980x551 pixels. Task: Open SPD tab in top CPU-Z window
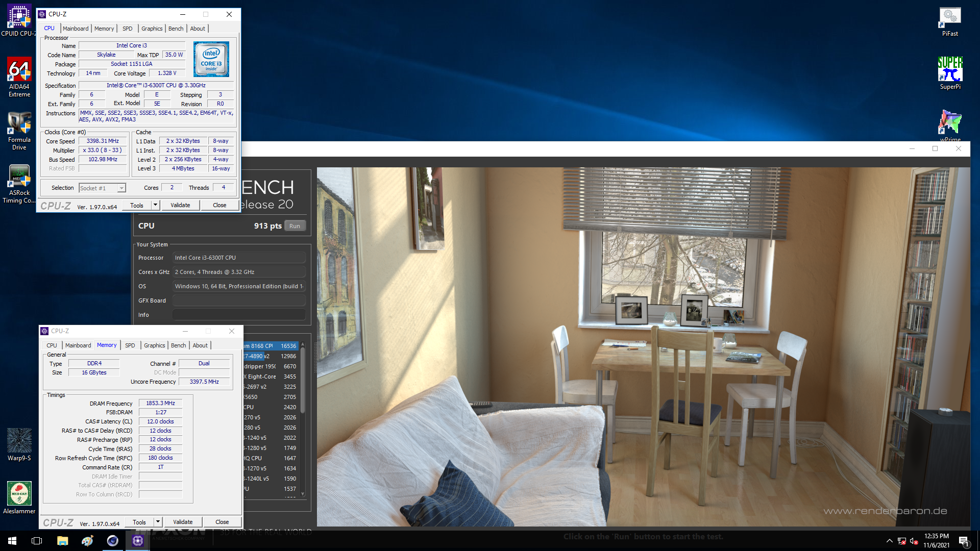(128, 29)
